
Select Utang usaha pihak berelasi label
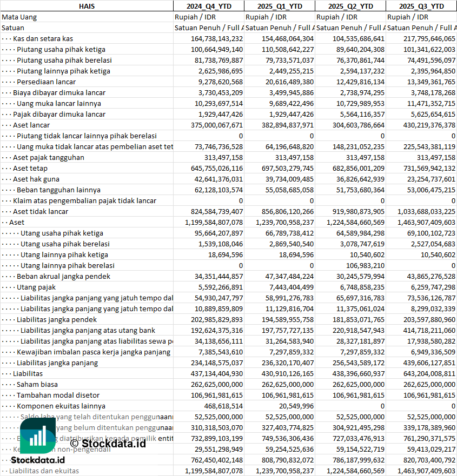65,244
